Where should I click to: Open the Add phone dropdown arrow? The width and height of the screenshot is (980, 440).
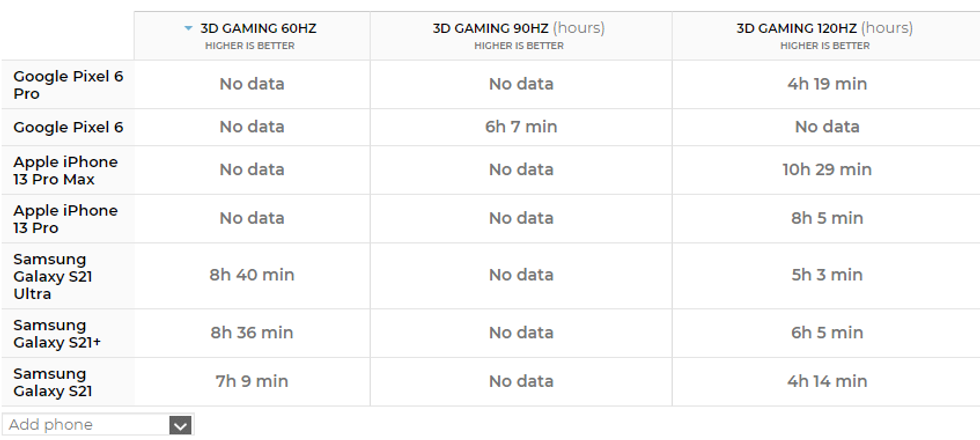(180, 425)
